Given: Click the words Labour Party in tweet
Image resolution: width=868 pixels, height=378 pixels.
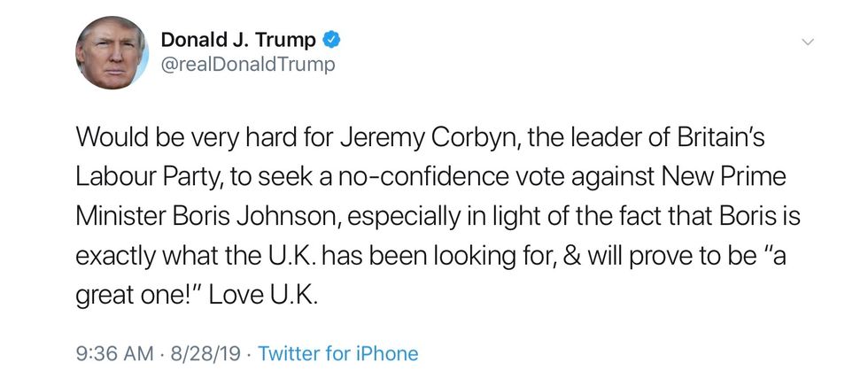Looking at the screenshot, I should (x=146, y=177).
